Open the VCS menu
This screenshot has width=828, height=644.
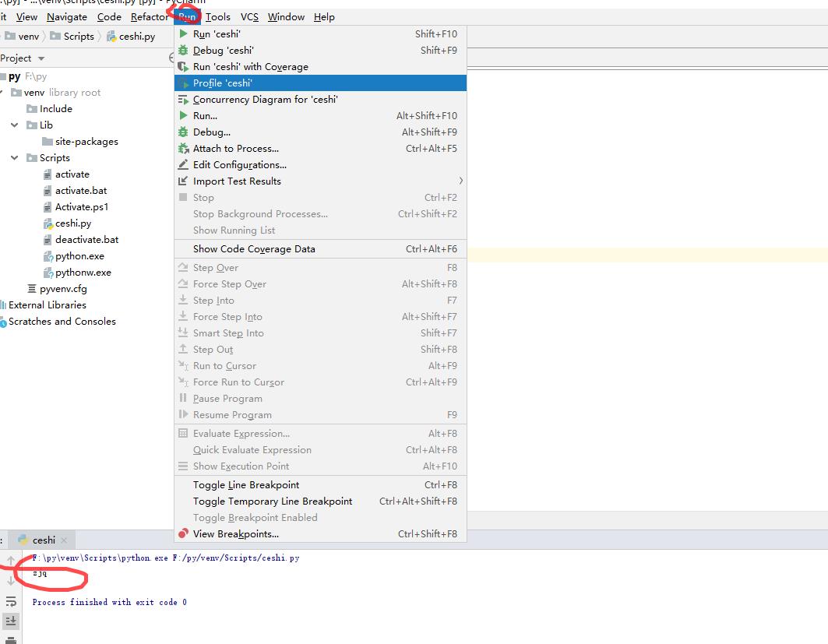[x=249, y=17]
